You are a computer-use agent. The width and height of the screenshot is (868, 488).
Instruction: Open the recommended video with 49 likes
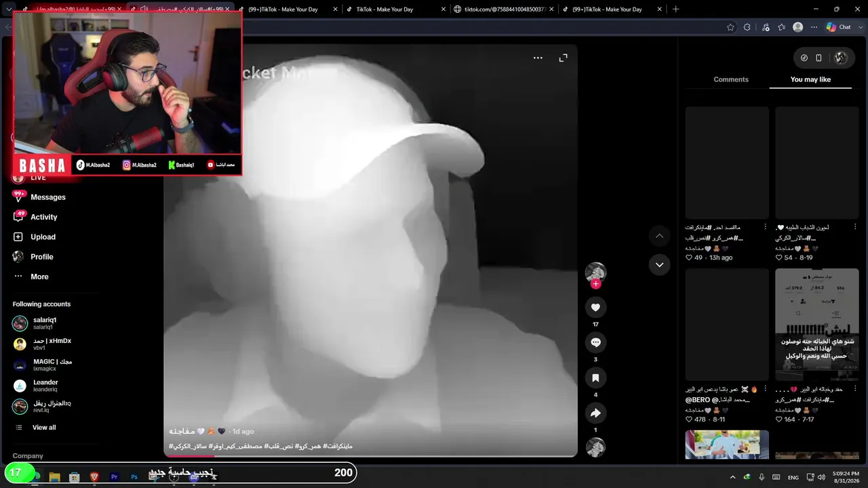click(x=727, y=162)
